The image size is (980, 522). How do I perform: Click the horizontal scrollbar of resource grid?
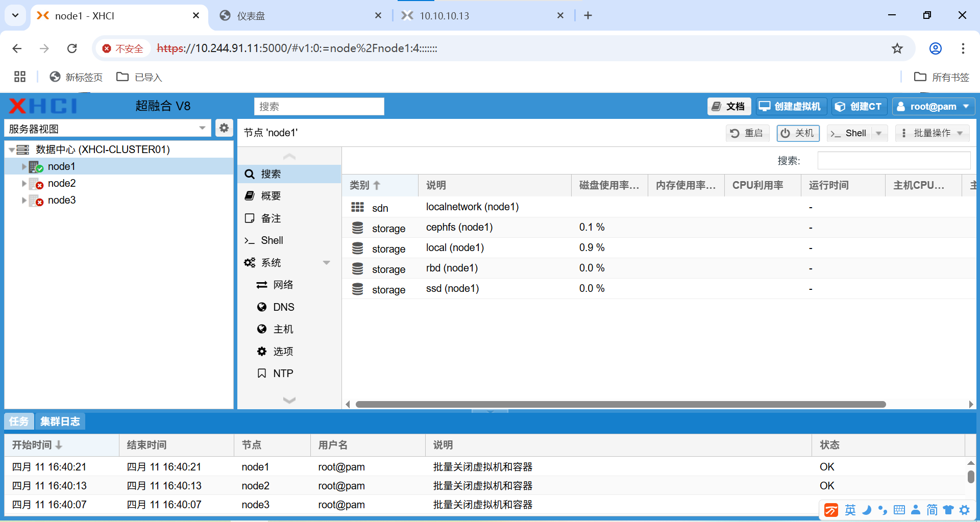620,404
